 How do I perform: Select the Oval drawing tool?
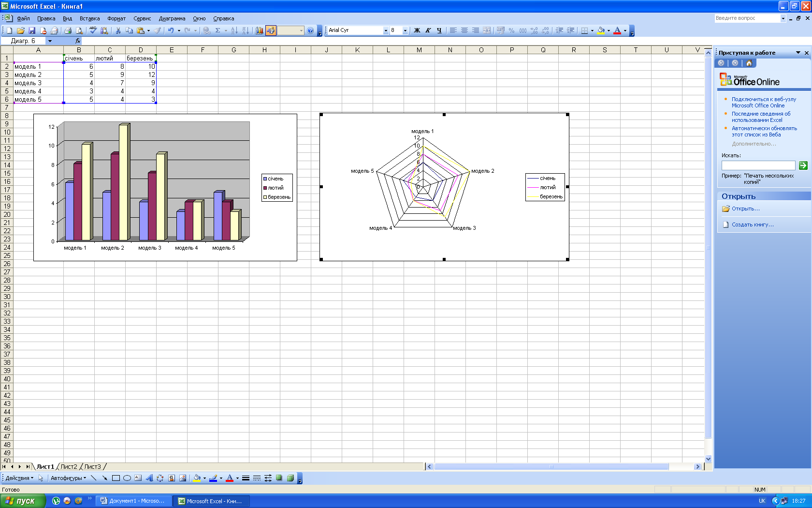[x=127, y=478]
